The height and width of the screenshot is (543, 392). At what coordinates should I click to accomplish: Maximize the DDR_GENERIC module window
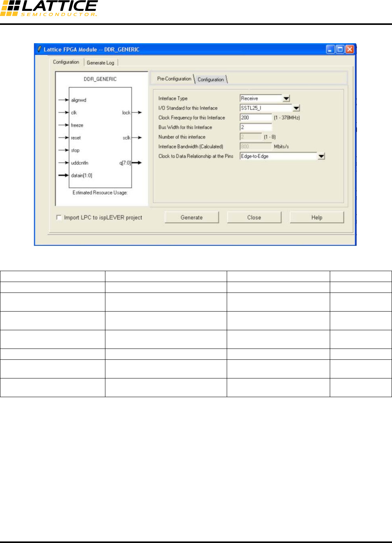[x=340, y=49]
